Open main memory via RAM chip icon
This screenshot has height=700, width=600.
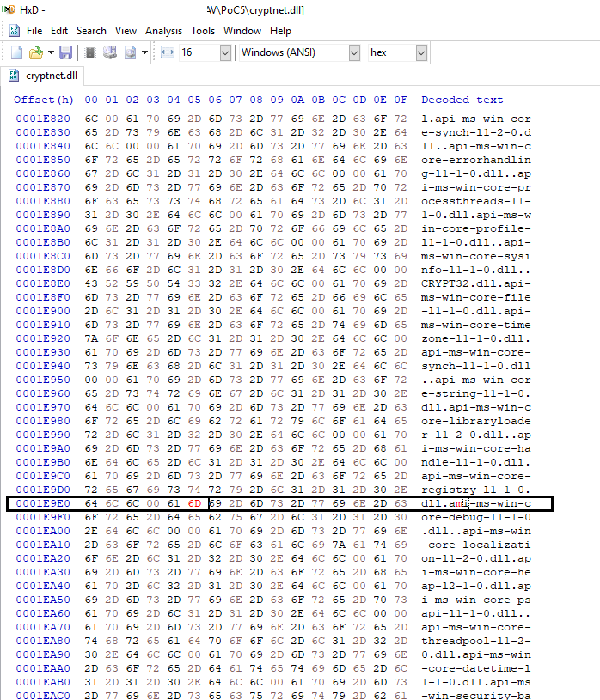pyautogui.click(x=91, y=53)
